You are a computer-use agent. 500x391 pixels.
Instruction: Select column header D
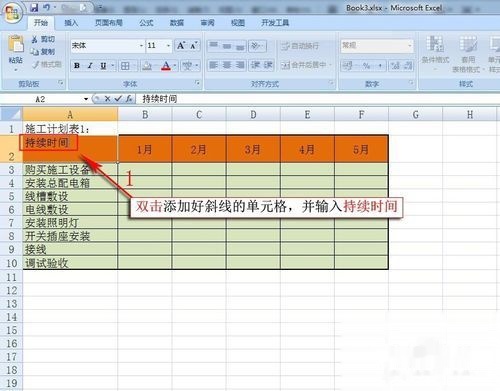253,115
